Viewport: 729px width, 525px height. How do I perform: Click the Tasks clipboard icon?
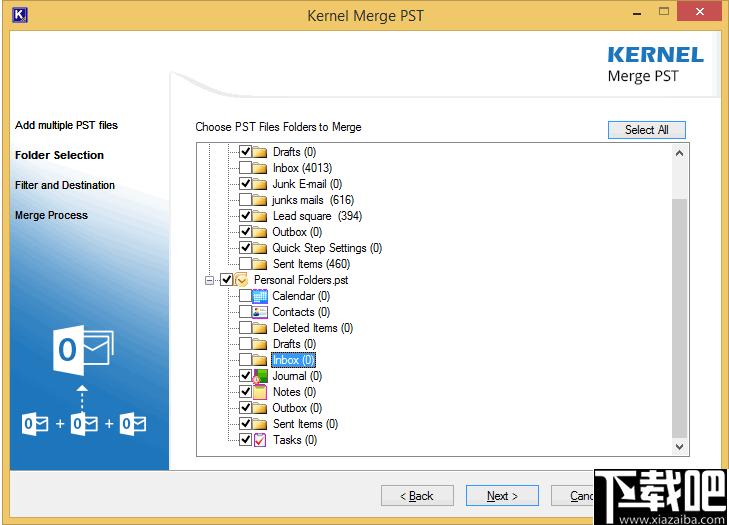tap(260, 440)
